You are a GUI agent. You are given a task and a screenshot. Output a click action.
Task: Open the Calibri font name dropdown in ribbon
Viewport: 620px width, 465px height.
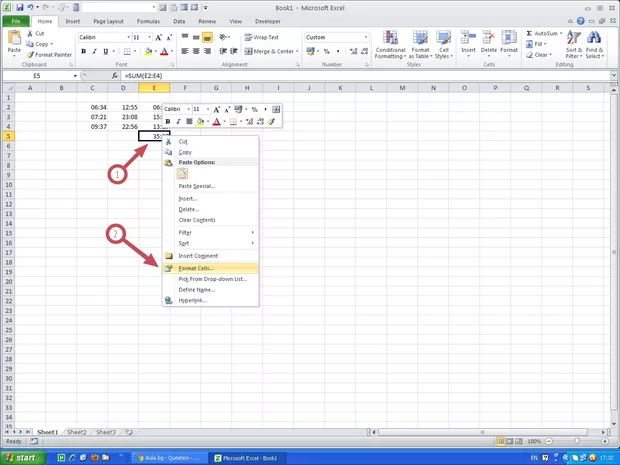(x=126, y=37)
